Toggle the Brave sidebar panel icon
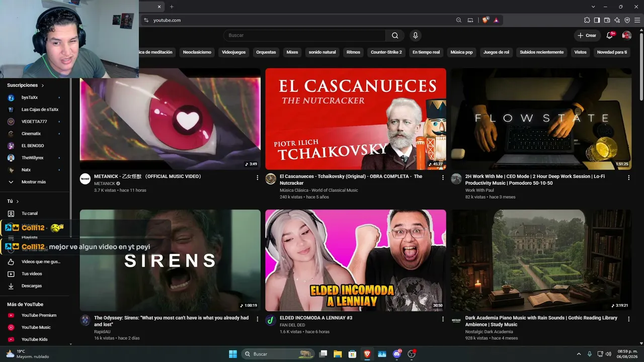 [597, 20]
